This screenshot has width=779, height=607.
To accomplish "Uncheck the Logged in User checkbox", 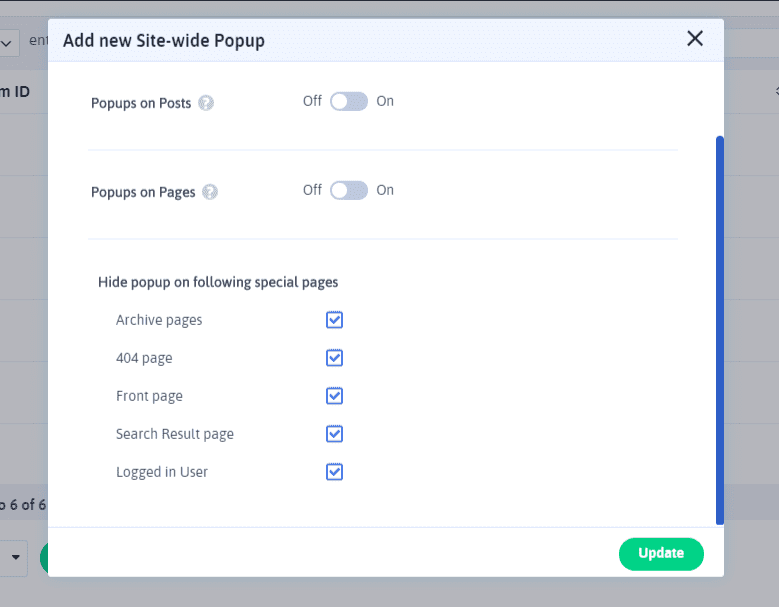I will point(335,472).
